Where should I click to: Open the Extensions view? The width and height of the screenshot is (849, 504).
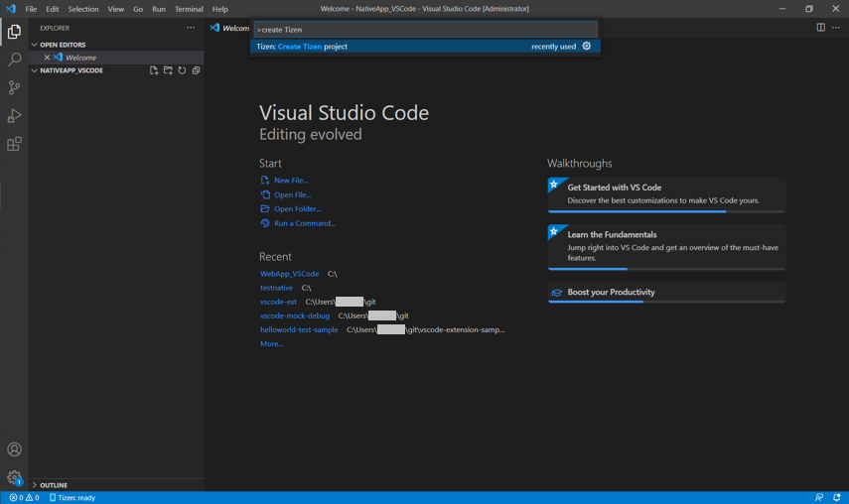click(x=14, y=145)
